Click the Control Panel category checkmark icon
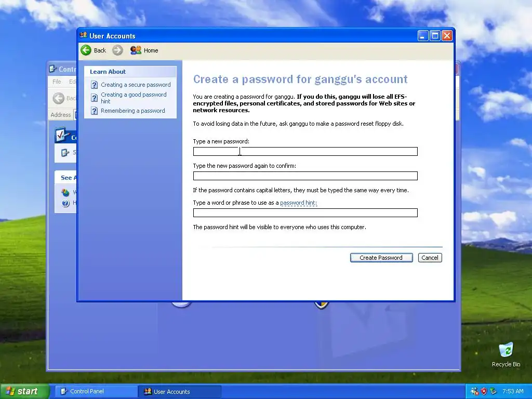The width and height of the screenshot is (532, 399). point(62,135)
